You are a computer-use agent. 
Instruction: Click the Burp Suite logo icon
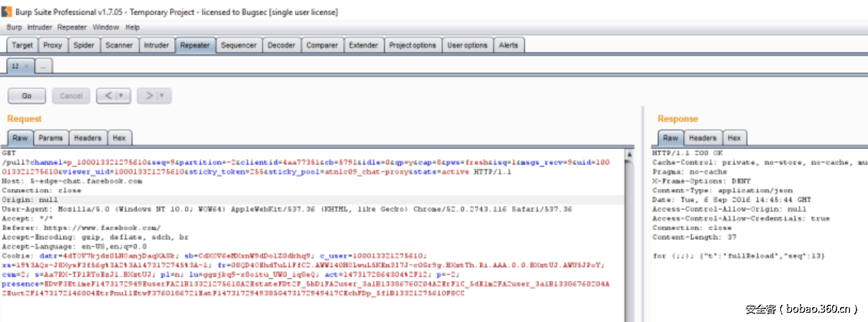(x=7, y=12)
